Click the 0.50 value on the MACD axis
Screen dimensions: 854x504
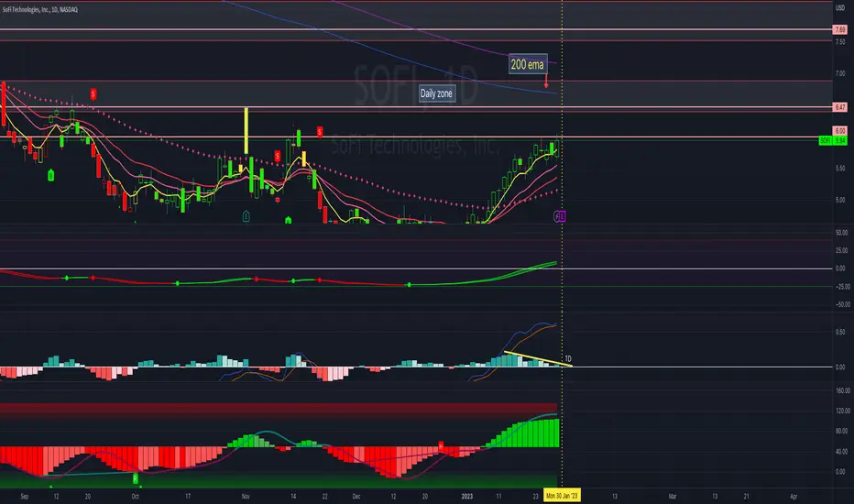(840, 332)
